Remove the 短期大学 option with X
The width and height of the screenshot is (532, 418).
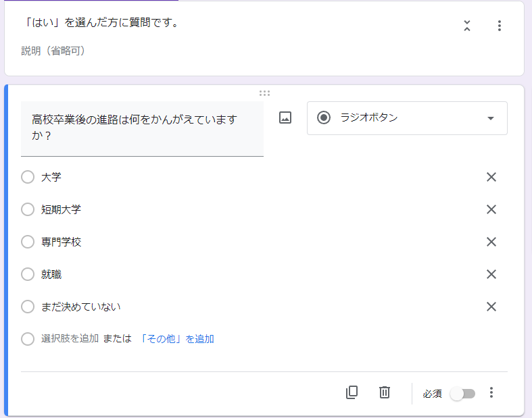pos(491,209)
